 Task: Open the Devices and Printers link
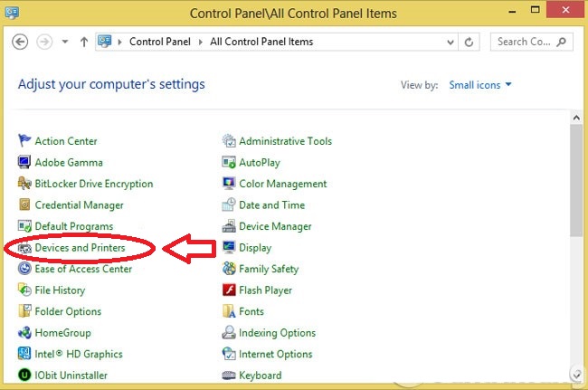coord(80,248)
